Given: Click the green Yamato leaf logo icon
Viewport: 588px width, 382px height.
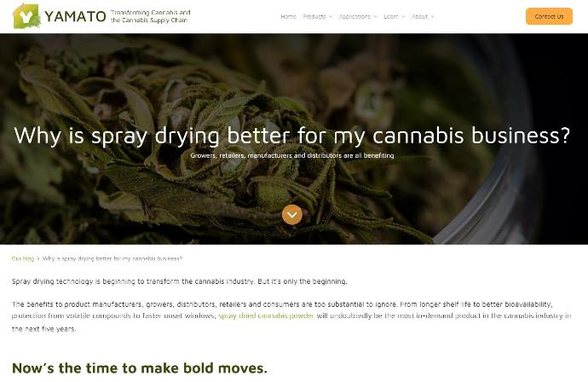Looking at the screenshot, I should coord(26,16).
